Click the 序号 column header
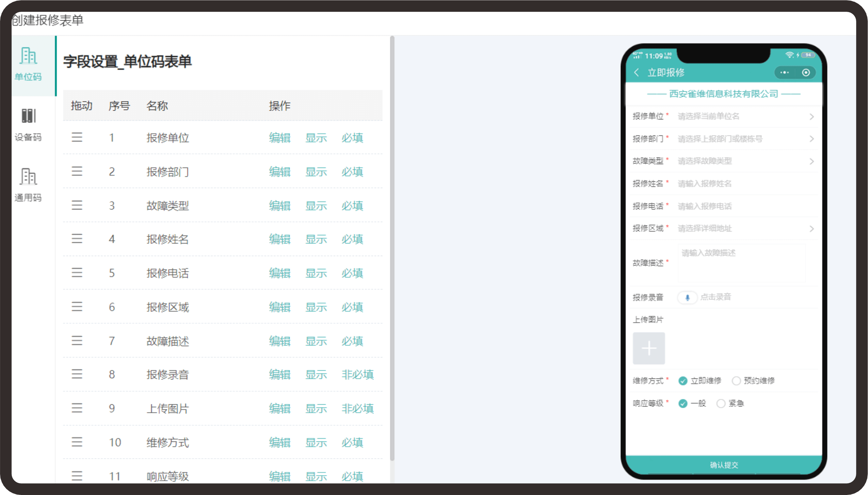The height and width of the screenshot is (495, 868). tap(119, 106)
